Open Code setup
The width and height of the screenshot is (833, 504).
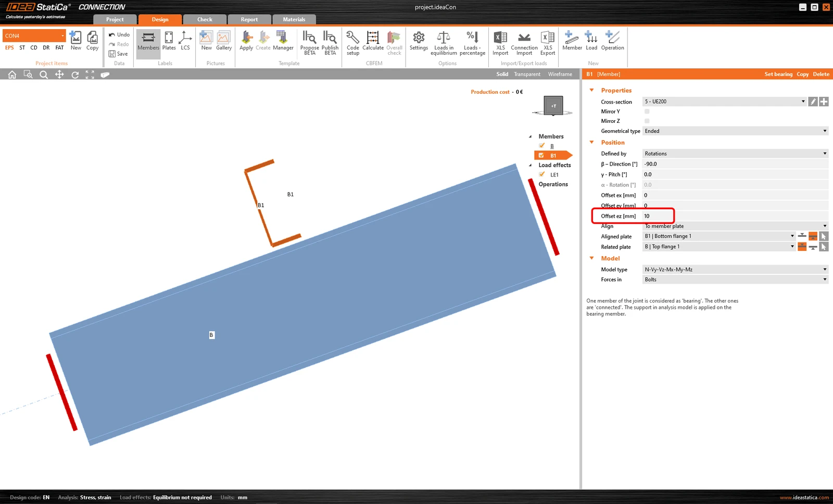point(353,43)
